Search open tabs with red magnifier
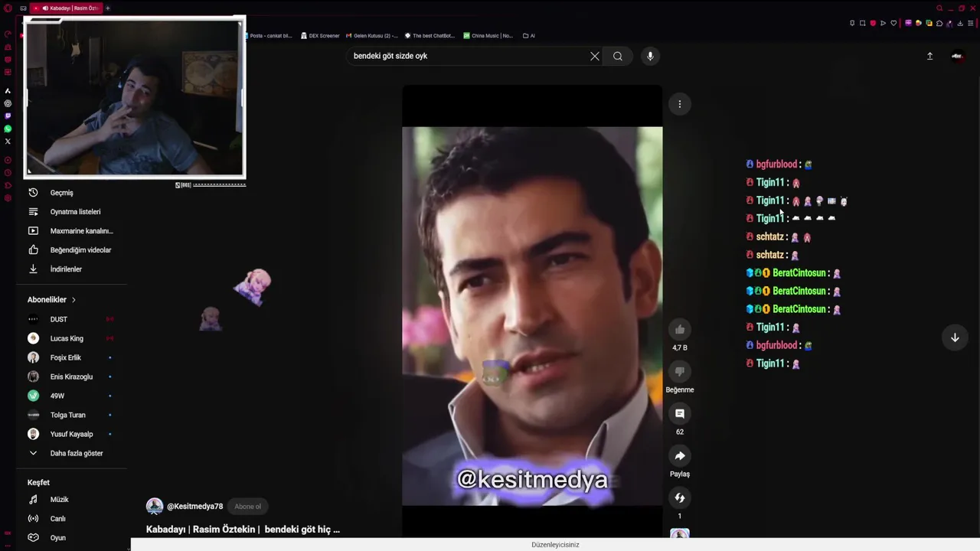This screenshot has height=551, width=980. pos(939,8)
